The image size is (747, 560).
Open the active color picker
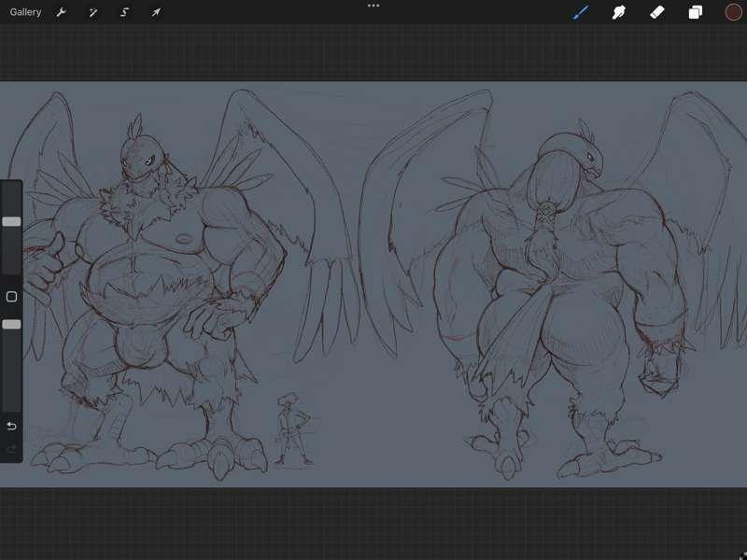(x=733, y=12)
